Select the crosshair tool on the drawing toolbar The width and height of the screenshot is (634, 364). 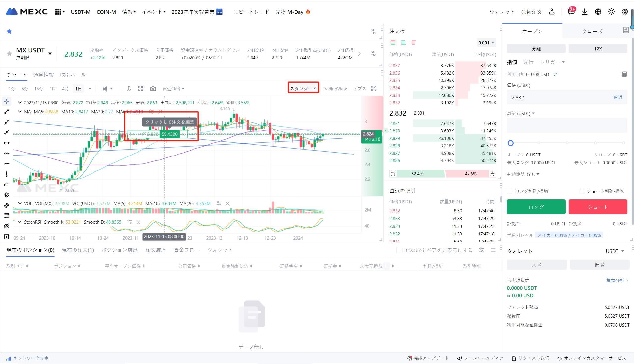click(7, 101)
